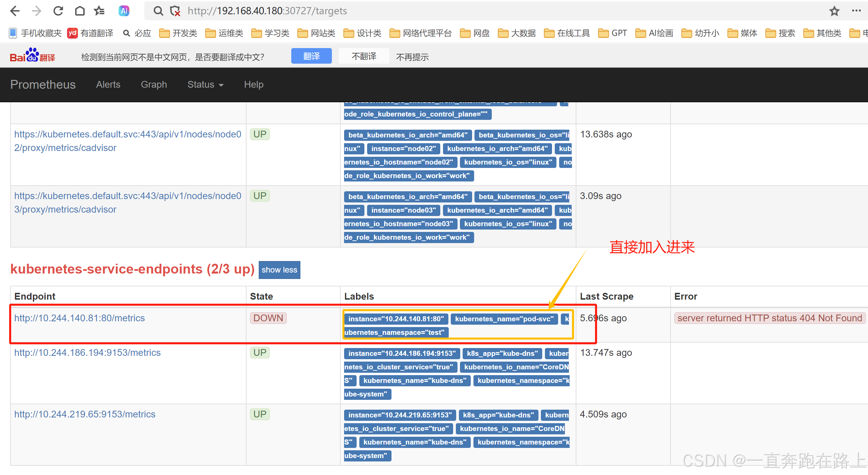This screenshot has height=475, width=868.
Task: Open the Graph page
Action: tap(154, 85)
